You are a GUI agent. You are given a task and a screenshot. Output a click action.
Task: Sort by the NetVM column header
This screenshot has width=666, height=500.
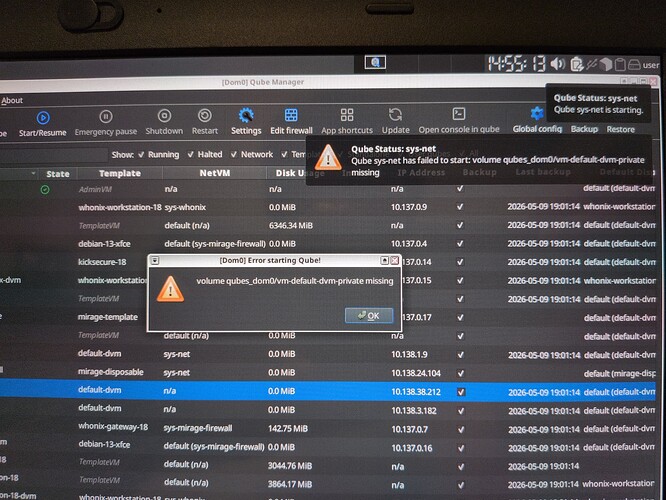(x=215, y=173)
